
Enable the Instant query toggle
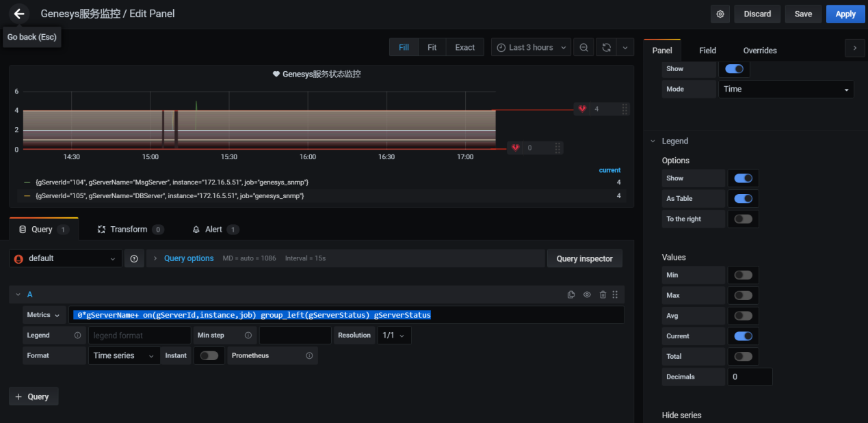(209, 355)
